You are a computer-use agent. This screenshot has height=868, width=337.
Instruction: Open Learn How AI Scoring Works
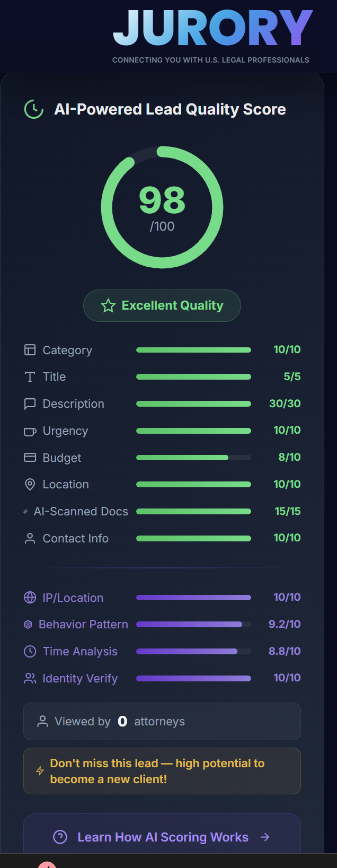click(x=162, y=837)
